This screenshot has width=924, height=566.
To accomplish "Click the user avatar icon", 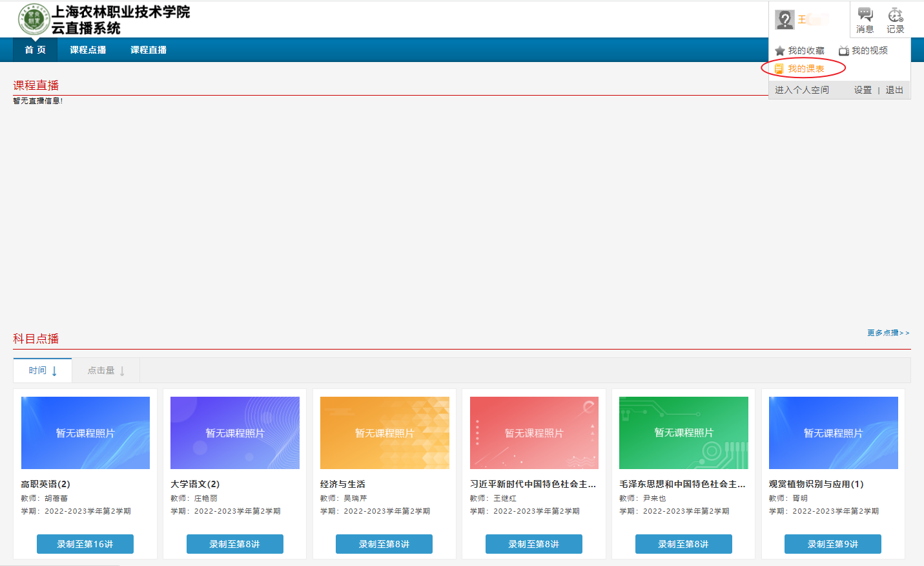I will [785, 19].
